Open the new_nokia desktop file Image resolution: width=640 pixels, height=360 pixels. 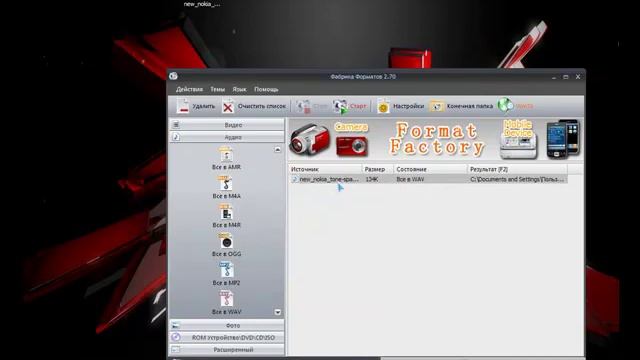coord(202,4)
